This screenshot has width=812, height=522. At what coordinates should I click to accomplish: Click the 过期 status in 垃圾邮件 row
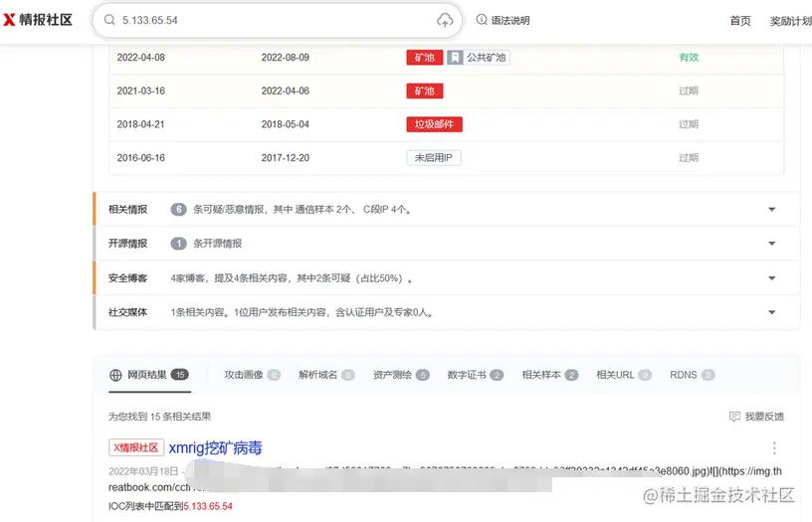[x=689, y=124]
